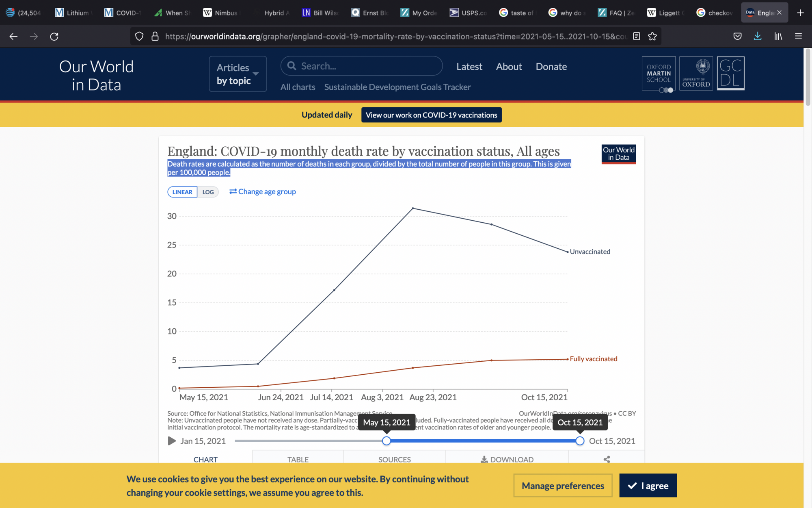Open the DOWNLOAD tab
Screen dimensions: 812x508
(507, 459)
